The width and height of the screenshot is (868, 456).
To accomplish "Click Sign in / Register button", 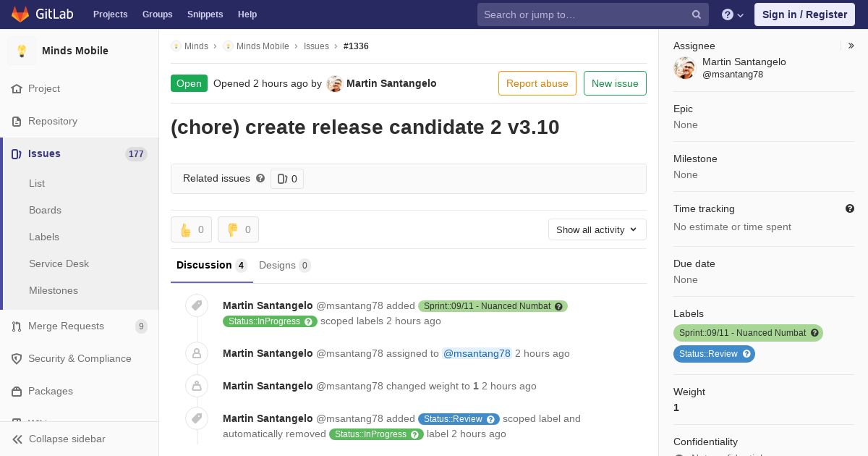I will [x=804, y=14].
